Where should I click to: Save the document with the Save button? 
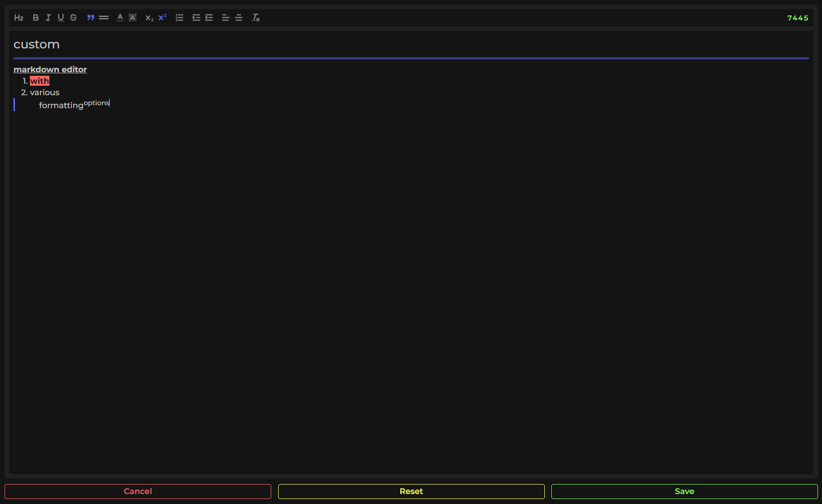coord(684,491)
